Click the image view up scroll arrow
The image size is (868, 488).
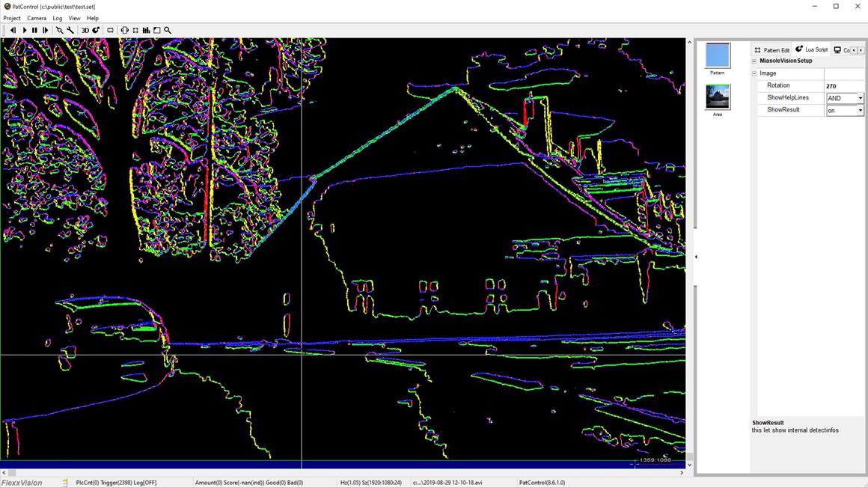(689, 42)
